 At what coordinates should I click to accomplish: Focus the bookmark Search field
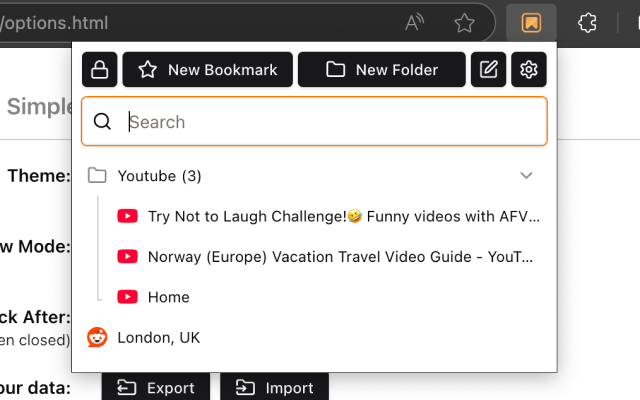[x=330, y=122]
